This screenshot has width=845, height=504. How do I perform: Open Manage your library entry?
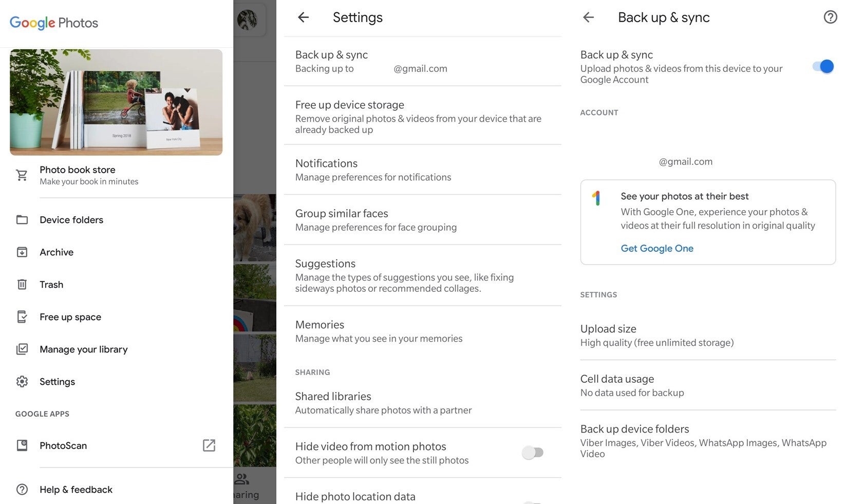(117, 349)
